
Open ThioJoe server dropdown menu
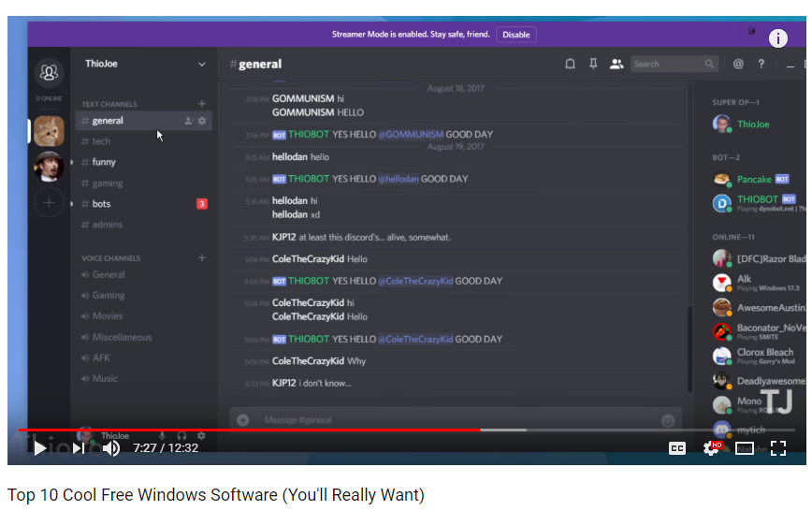pyautogui.click(x=201, y=65)
